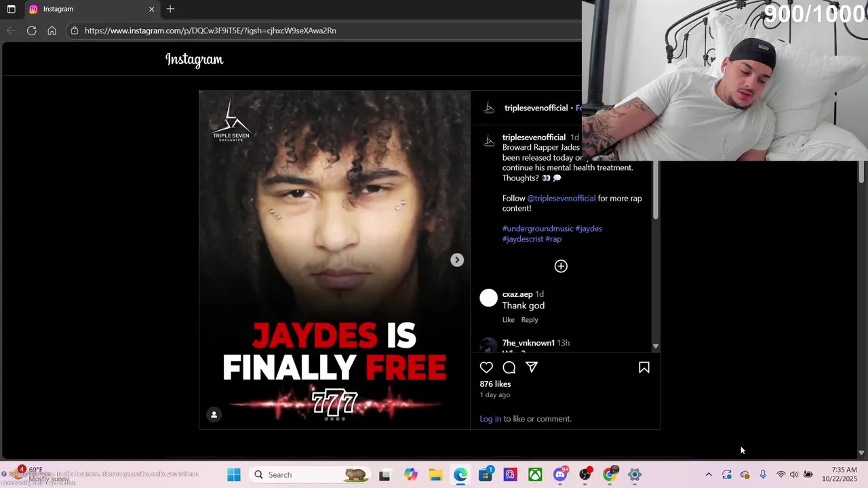Select the Instagram browser tab
Image resolution: width=868 pixels, height=488 pixels.
92,9
